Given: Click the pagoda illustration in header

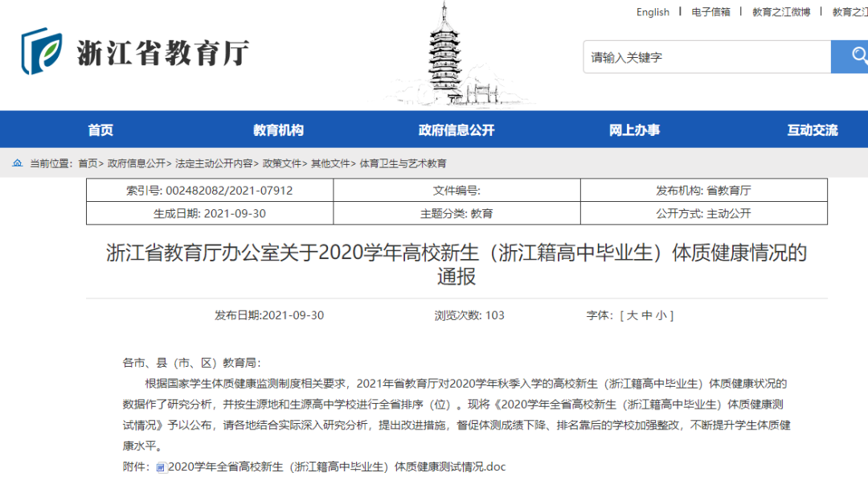Looking at the screenshot, I should coord(444,54).
